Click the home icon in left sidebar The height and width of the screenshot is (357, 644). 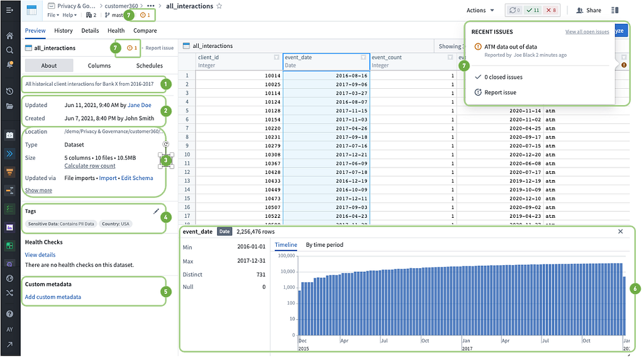click(9, 36)
